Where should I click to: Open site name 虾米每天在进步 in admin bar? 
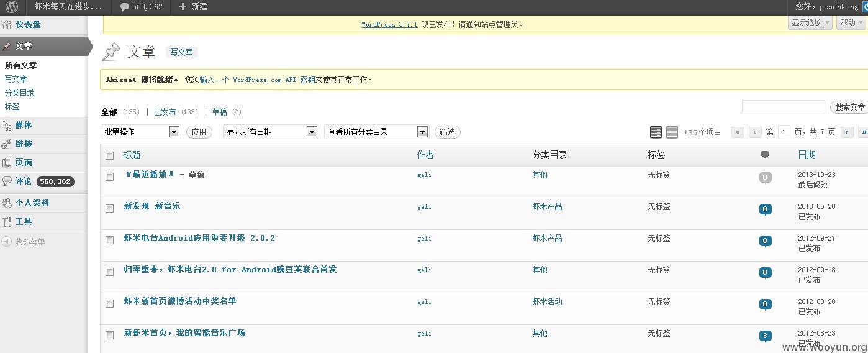click(68, 7)
